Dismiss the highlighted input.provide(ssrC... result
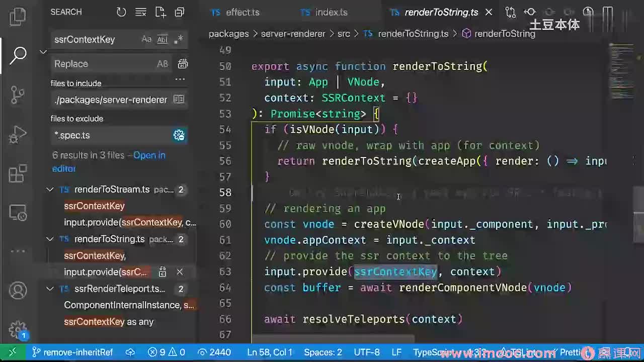Screen dimensions: 644x362 click(x=180, y=272)
